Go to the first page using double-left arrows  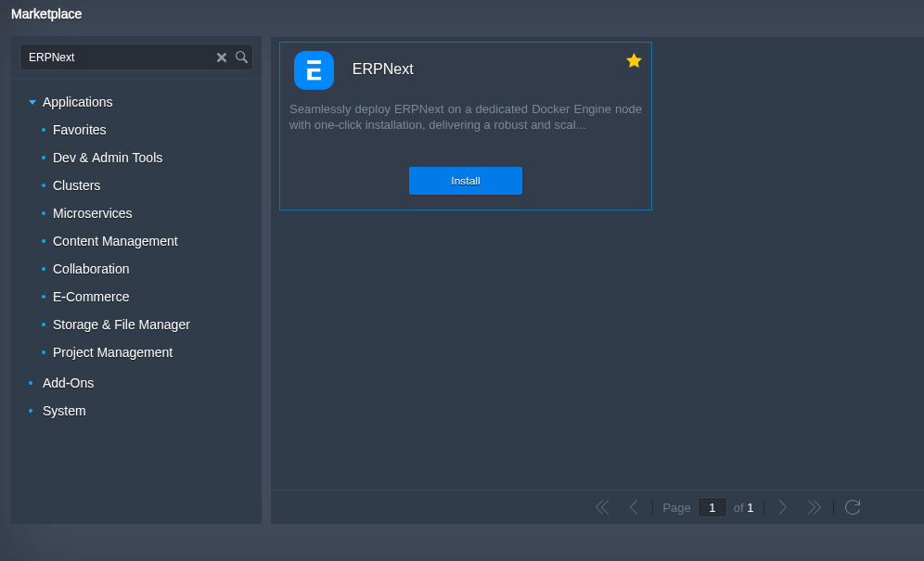[601, 507]
